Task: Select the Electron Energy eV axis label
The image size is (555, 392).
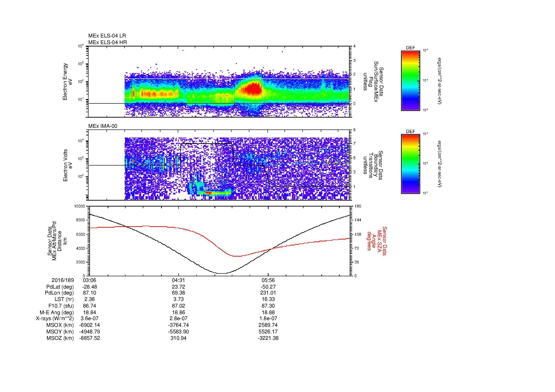Action: coord(67,82)
